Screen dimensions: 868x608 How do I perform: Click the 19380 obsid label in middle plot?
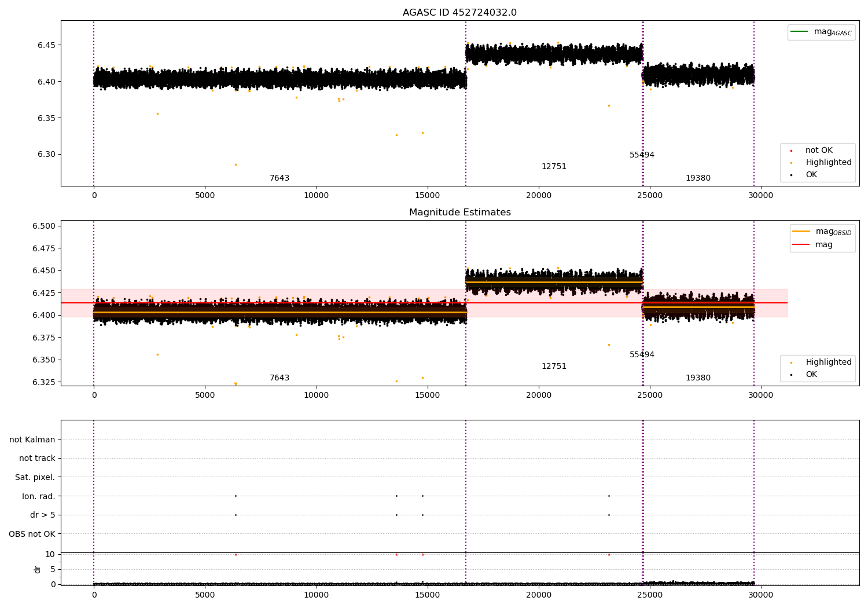(698, 378)
